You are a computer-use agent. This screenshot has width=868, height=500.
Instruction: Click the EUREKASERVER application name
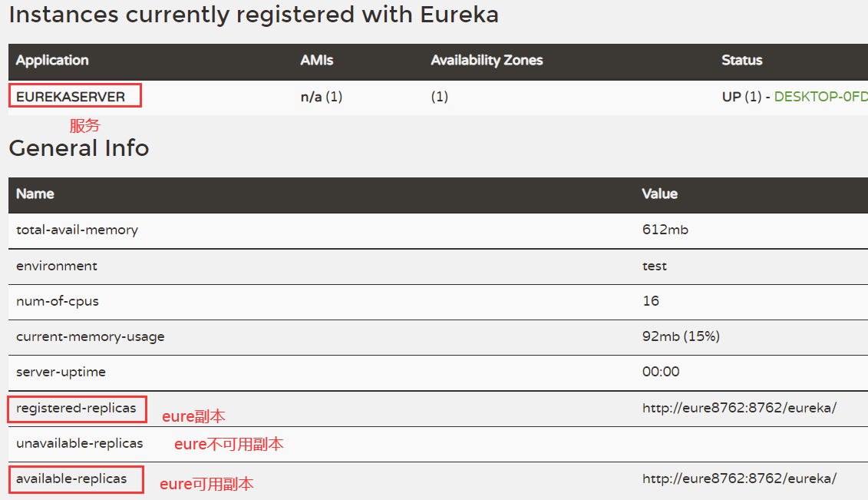71,98
